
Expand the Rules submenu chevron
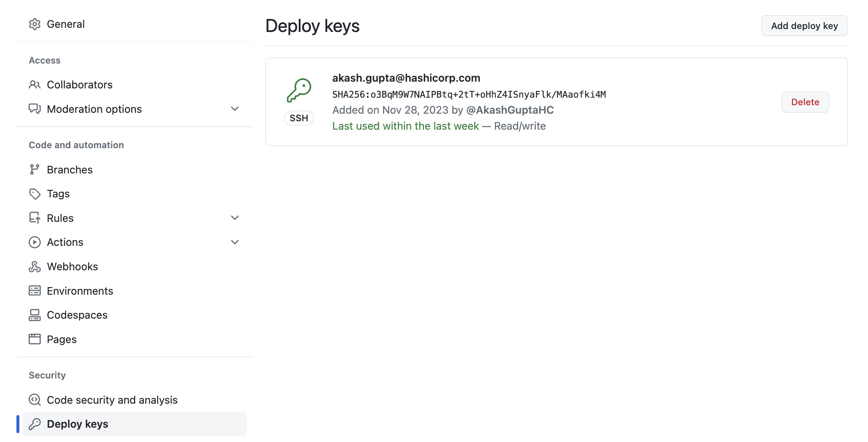[235, 218]
